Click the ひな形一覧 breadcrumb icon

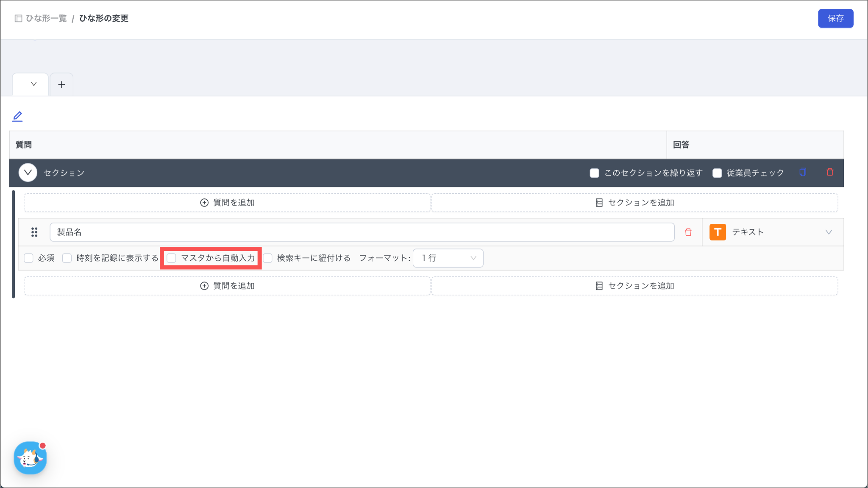tap(18, 18)
